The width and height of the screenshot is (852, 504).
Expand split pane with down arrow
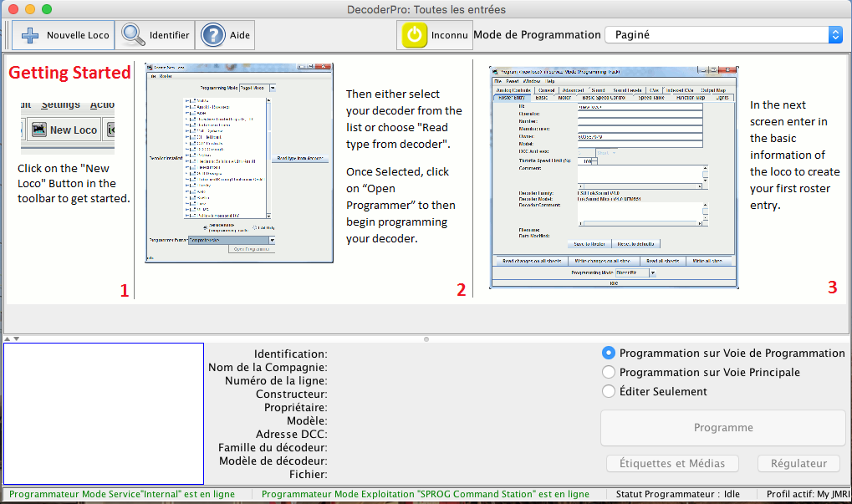coord(16,339)
